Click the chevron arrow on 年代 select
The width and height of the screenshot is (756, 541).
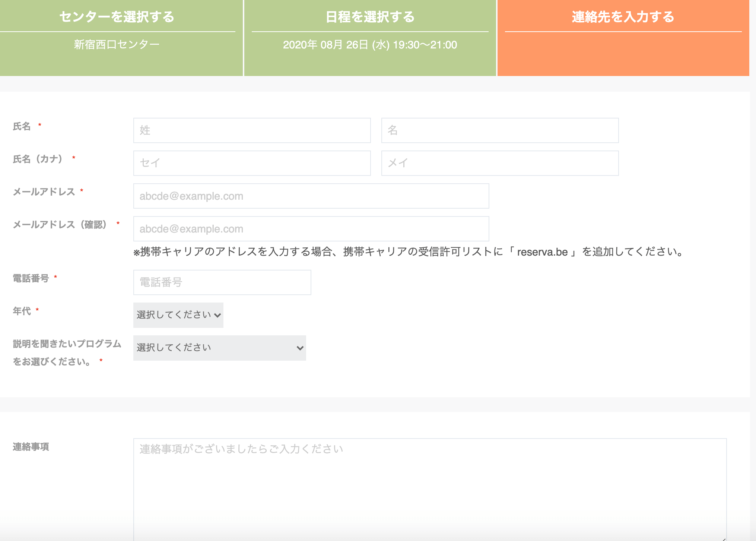coord(217,315)
